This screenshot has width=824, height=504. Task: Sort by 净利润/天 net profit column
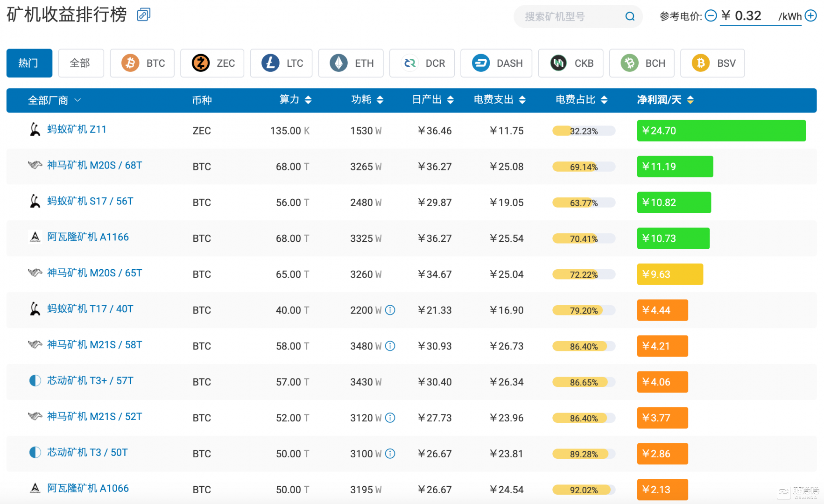pyautogui.click(x=665, y=100)
